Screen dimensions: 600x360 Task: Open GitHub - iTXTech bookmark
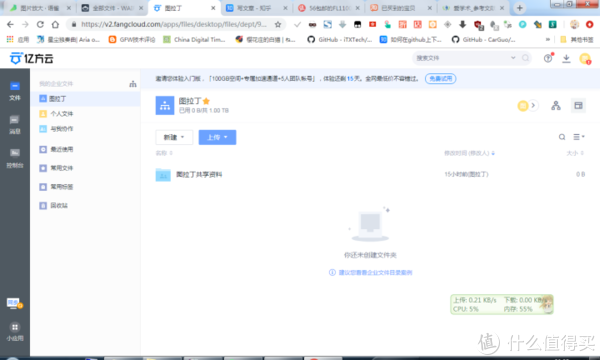pyautogui.click(x=339, y=39)
